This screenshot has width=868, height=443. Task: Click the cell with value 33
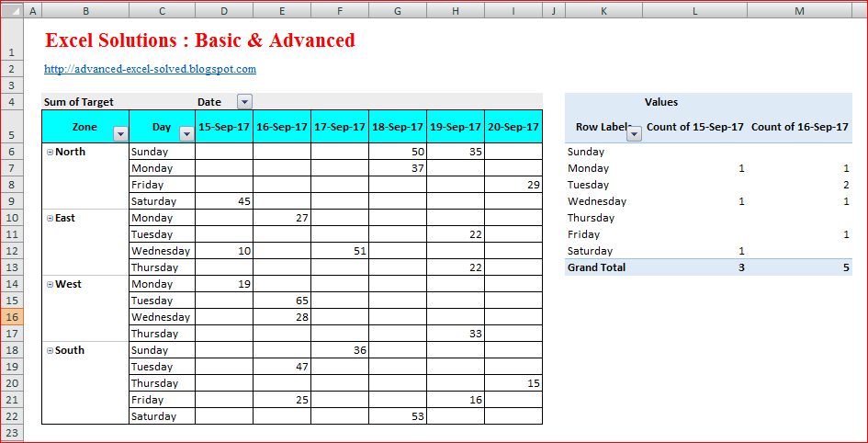[455, 334]
